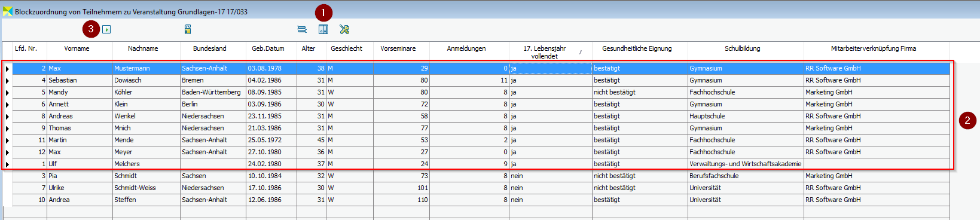Sort by the Nachname column header

pyautogui.click(x=143, y=48)
